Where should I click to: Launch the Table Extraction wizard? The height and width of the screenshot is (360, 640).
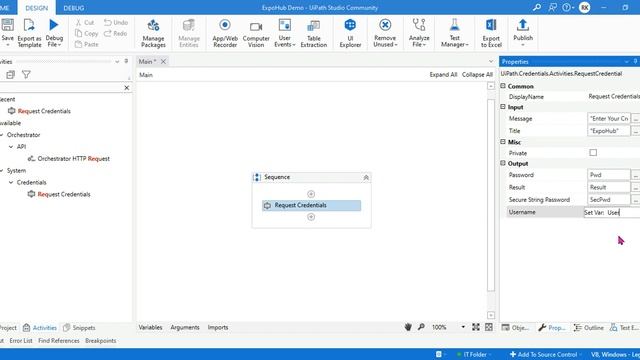(313, 33)
